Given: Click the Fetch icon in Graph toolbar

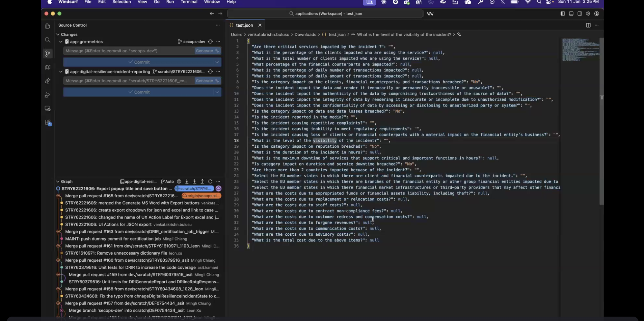Looking at the screenshot, I should pos(187,181).
